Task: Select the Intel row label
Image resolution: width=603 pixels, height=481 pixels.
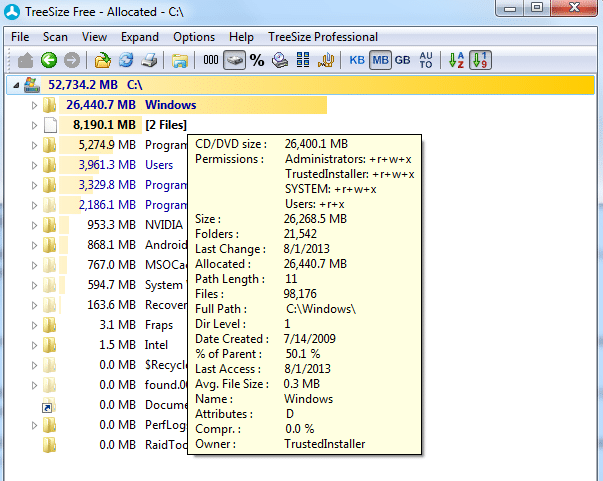Action: [x=156, y=345]
